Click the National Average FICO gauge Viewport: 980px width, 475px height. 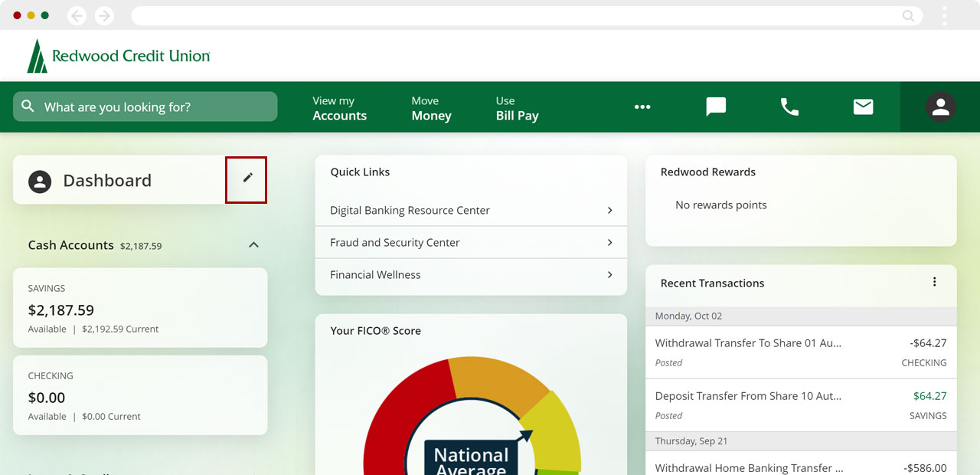pyautogui.click(x=471, y=418)
